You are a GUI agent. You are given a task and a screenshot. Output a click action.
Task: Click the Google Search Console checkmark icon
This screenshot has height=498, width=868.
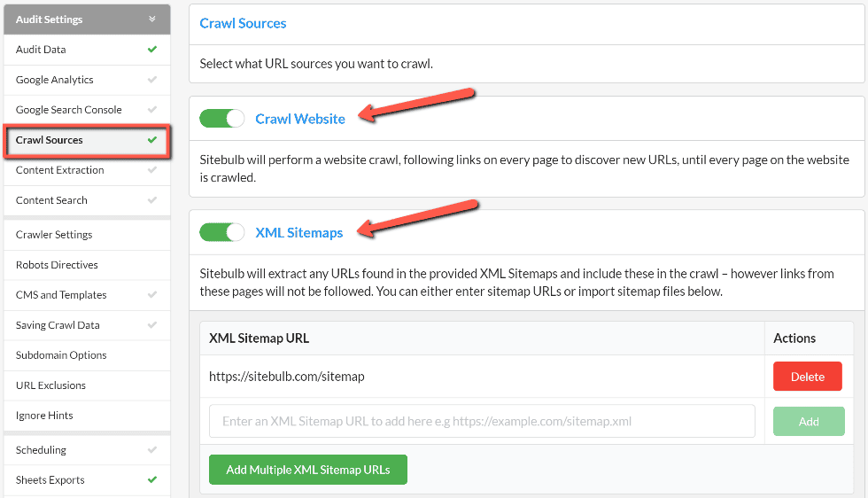click(x=152, y=110)
